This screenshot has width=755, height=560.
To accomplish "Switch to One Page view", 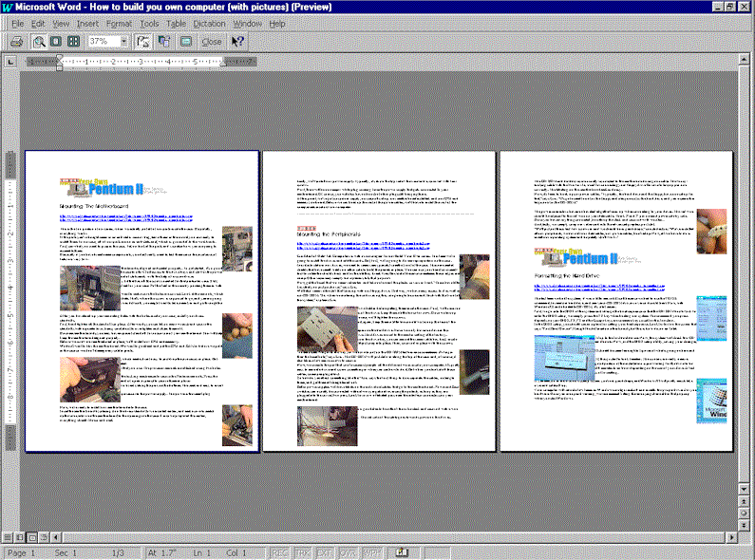I will (x=56, y=42).
